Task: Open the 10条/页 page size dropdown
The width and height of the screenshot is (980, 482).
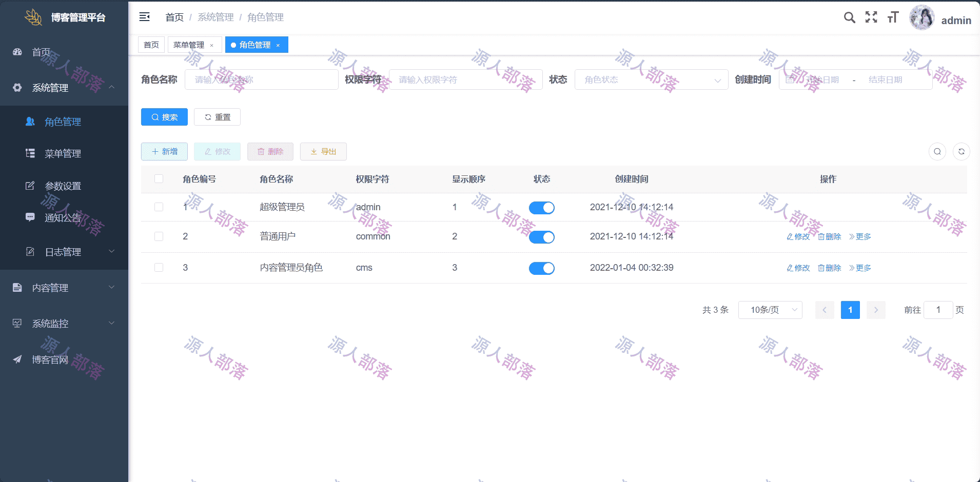Action: click(770, 310)
